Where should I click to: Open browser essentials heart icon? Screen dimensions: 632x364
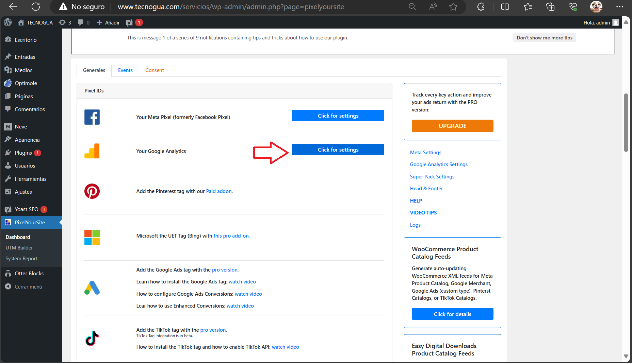pyautogui.click(x=573, y=6)
